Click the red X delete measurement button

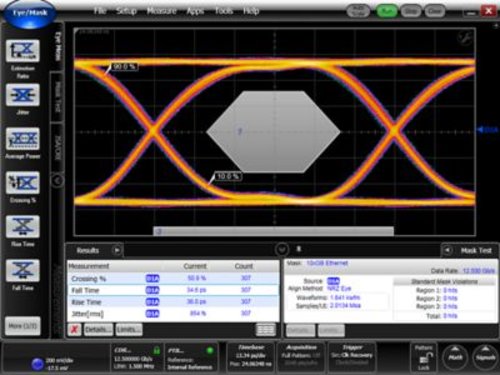pos(74,330)
